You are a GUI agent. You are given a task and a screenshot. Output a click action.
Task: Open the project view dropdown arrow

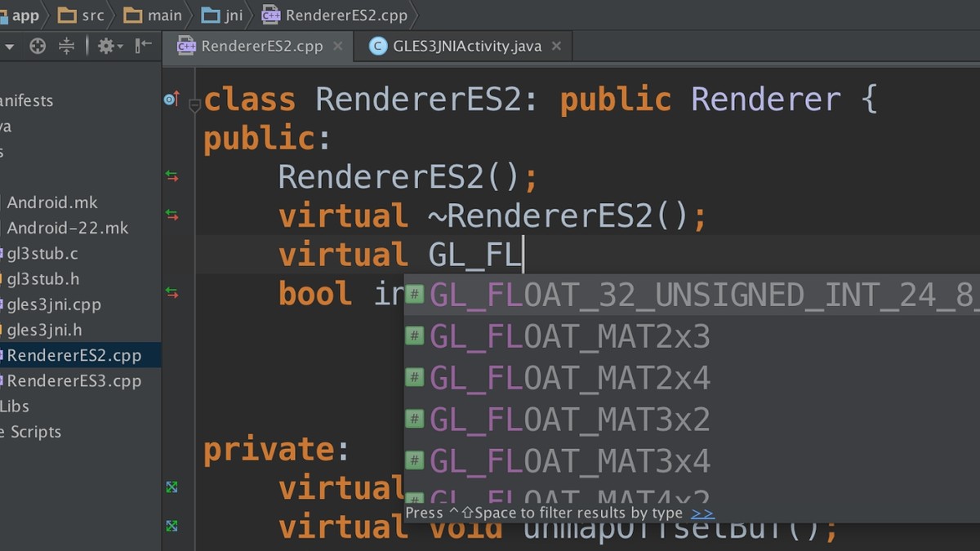pos(9,47)
